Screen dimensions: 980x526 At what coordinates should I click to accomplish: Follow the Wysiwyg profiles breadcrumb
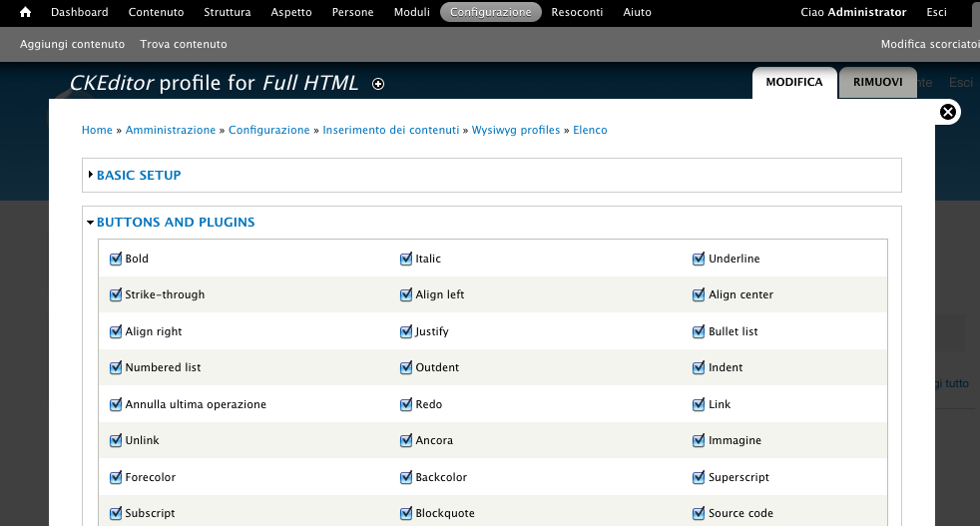tap(516, 130)
